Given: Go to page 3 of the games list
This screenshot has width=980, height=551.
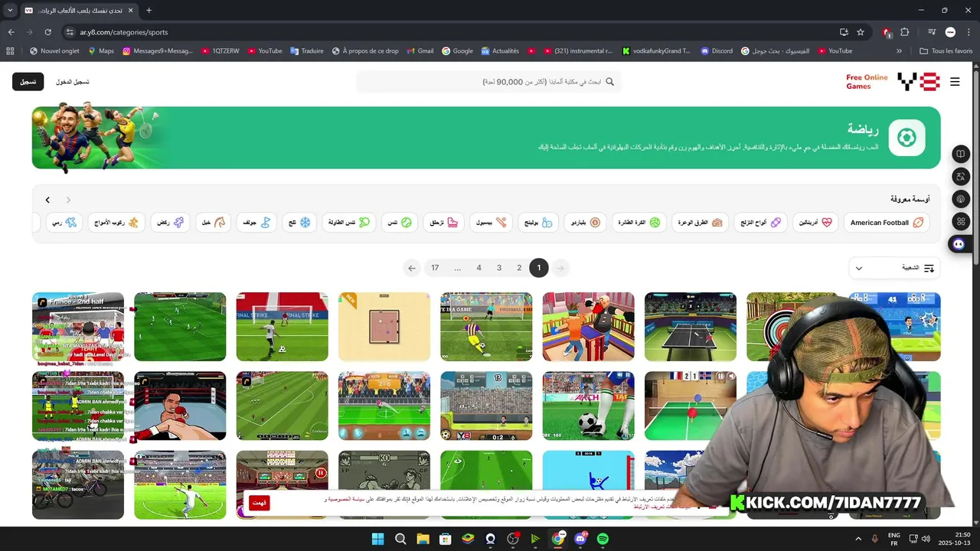Looking at the screenshot, I should [x=499, y=268].
